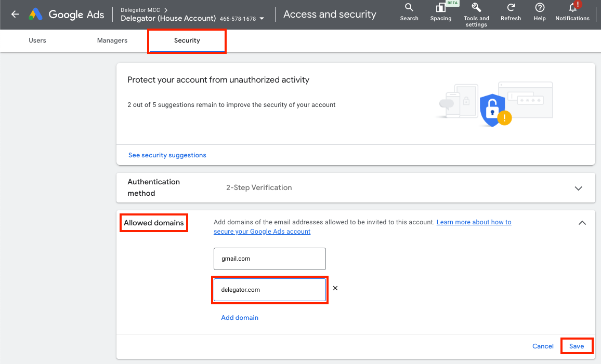Click the delegator.com domain input field

click(270, 290)
